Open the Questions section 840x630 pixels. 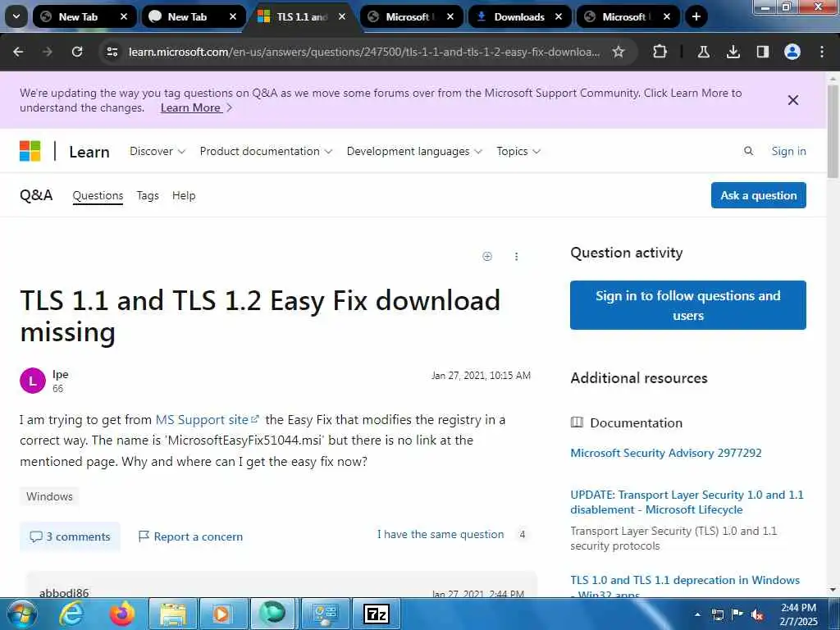tap(98, 195)
